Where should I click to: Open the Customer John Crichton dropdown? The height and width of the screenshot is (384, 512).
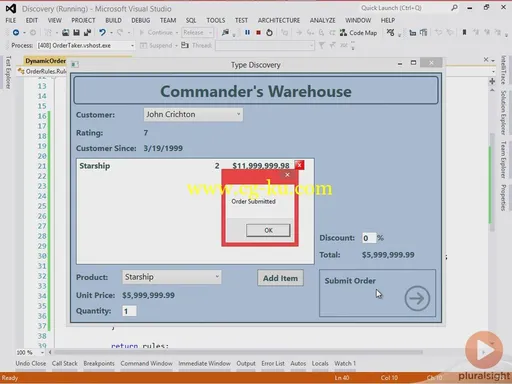point(193,114)
